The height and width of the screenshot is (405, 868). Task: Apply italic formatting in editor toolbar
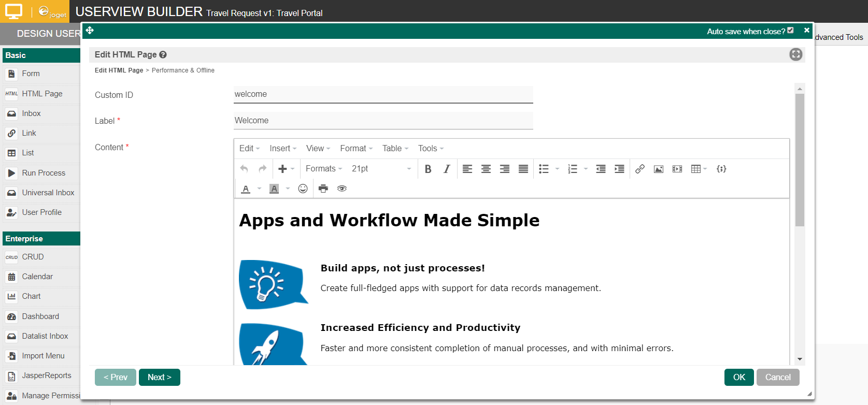447,169
